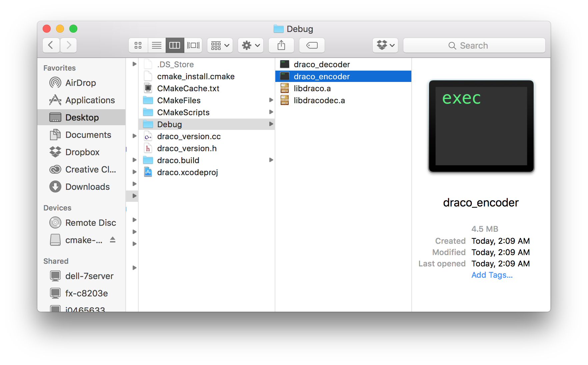The width and height of the screenshot is (588, 365).
Task: Go back with the left arrow
Action: (x=51, y=45)
